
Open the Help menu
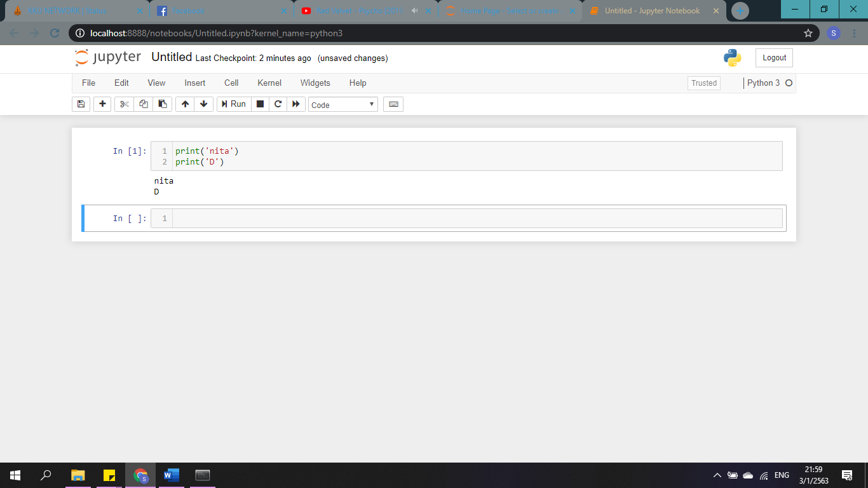[x=358, y=83]
